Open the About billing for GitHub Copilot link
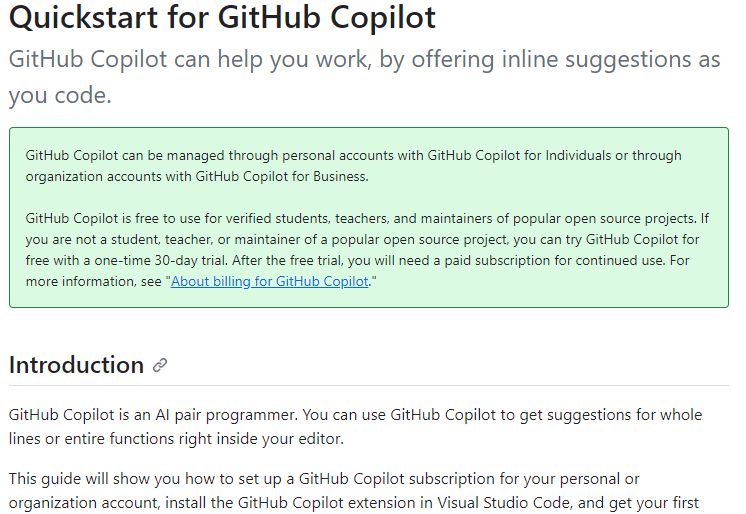Image resolution: width=746 pixels, height=514 pixels. 269,281
